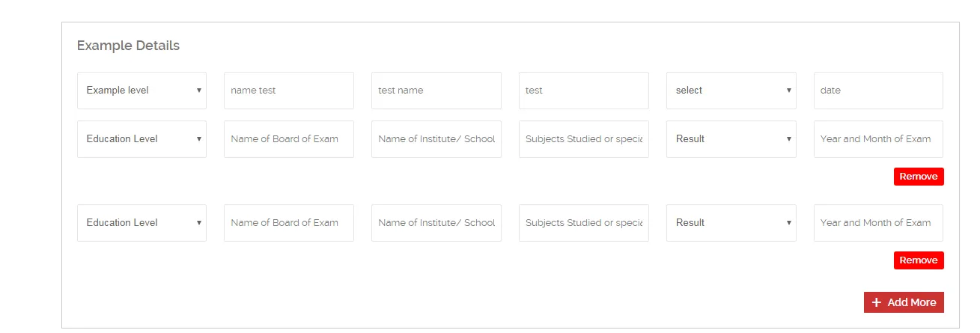This screenshot has width=980, height=333.
Task: Focus the name test input field
Action: 288,91
